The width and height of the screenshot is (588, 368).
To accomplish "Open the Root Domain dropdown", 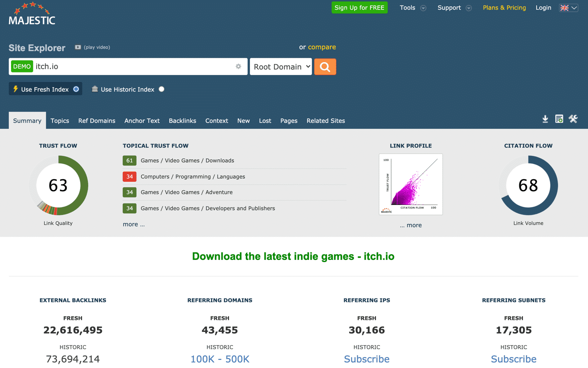I will [x=281, y=67].
